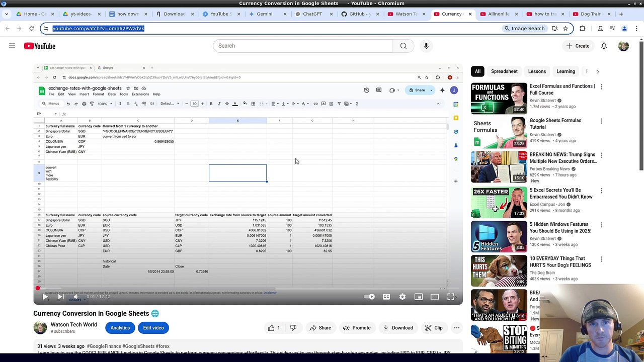Viewport: 644px width, 362px height.
Task: Skip to the next video
Action: pos(60,297)
